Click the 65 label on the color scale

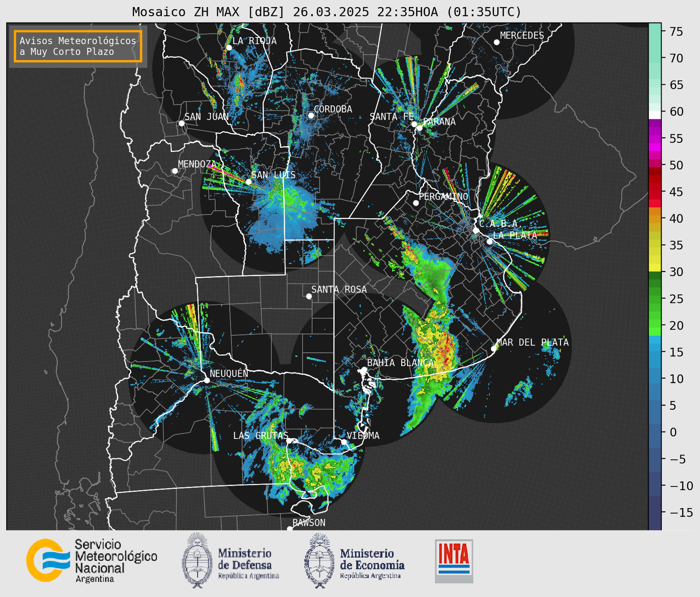pyautogui.click(x=676, y=85)
